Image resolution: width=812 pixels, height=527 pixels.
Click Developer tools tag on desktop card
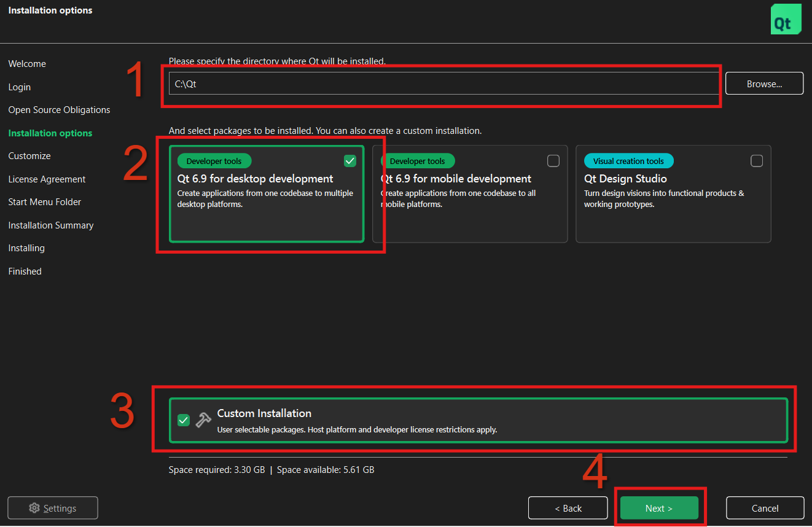tap(214, 161)
